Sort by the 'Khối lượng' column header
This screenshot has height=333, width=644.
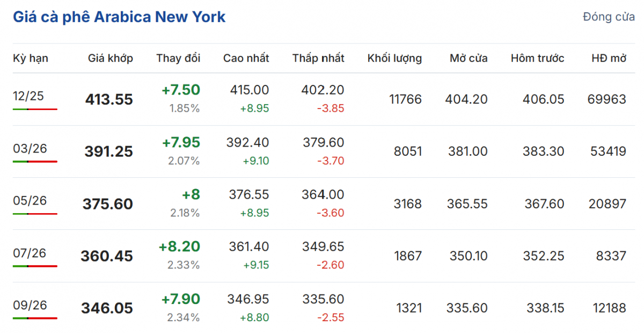pyautogui.click(x=394, y=58)
